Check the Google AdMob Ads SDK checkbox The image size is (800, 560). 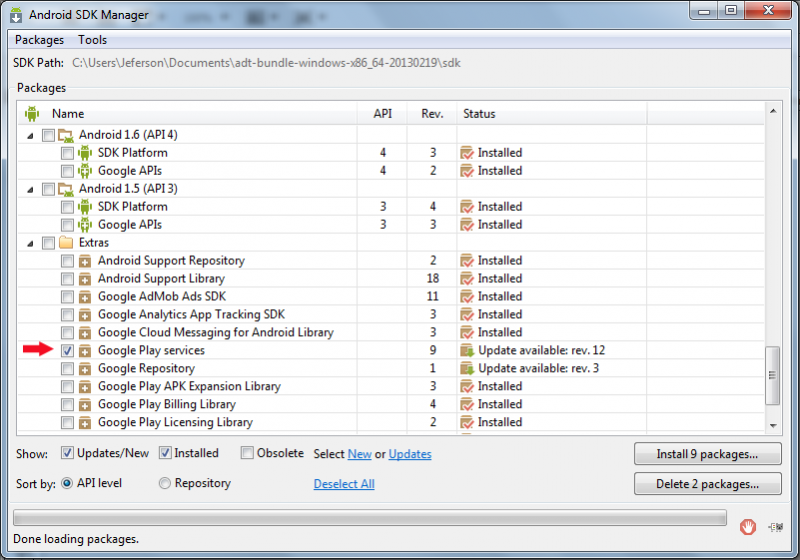pyautogui.click(x=67, y=296)
